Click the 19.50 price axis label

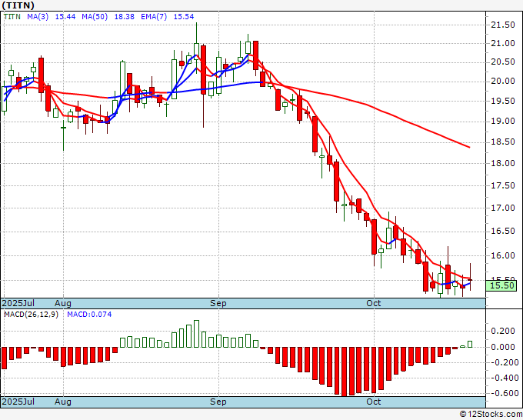503,102
